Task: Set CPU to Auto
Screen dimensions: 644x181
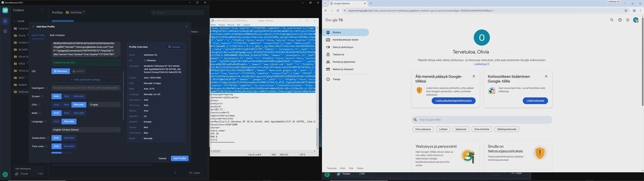Action: [56, 105]
